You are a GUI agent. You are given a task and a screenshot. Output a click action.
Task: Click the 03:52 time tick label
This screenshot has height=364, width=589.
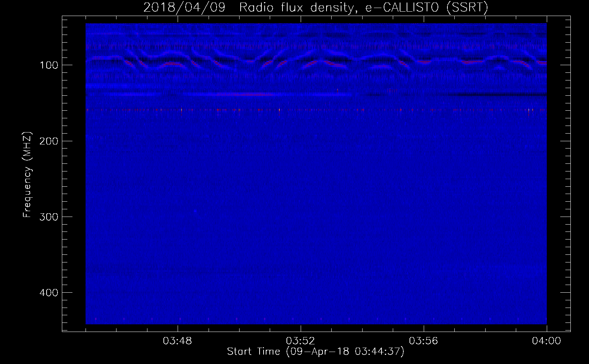(x=300, y=341)
